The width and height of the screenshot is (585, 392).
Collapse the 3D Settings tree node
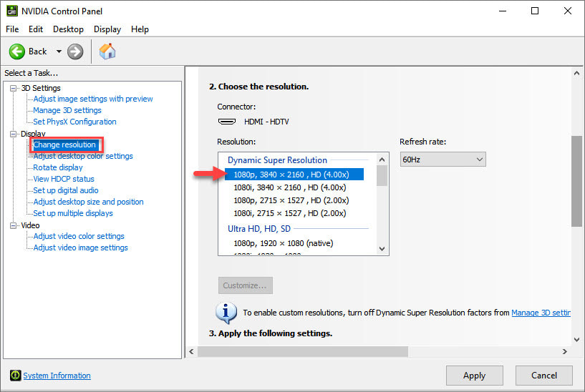point(14,88)
